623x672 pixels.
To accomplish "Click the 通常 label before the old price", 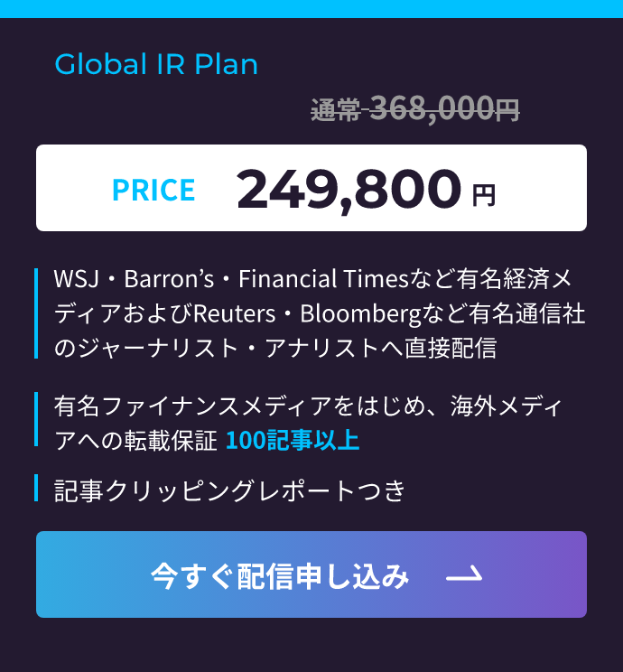I will 335,111.
